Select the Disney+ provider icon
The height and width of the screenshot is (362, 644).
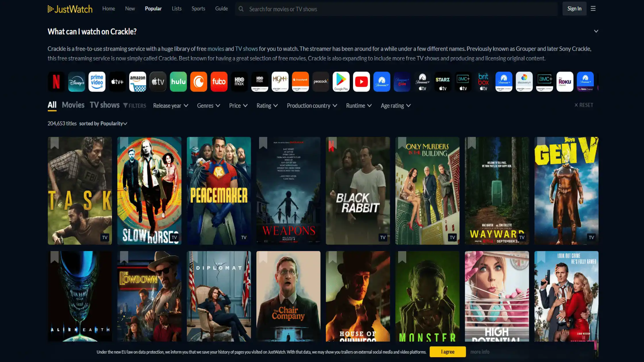(x=76, y=82)
